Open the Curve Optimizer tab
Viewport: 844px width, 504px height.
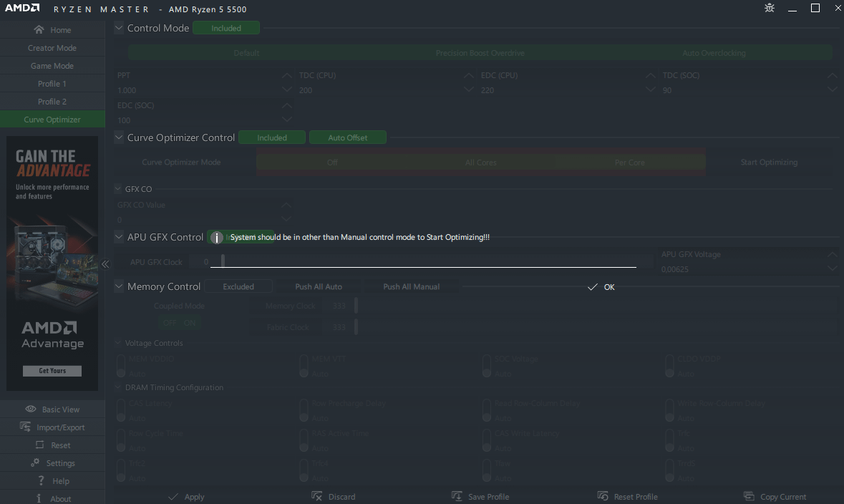point(52,119)
